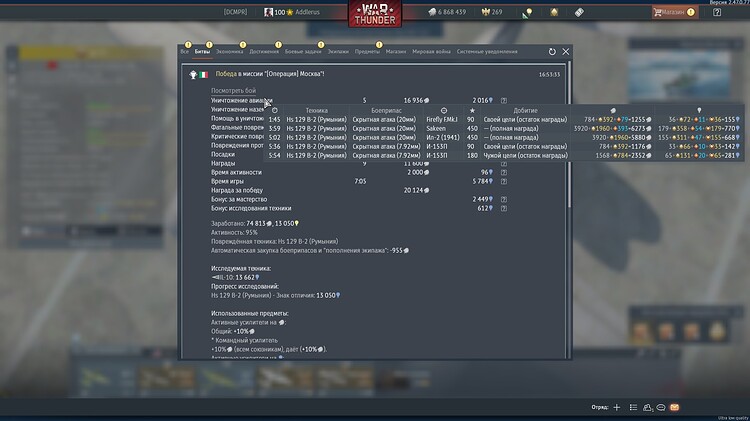Click the vertical scrollbar of battle log
The width and height of the screenshot is (750, 421).
[569, 136]
